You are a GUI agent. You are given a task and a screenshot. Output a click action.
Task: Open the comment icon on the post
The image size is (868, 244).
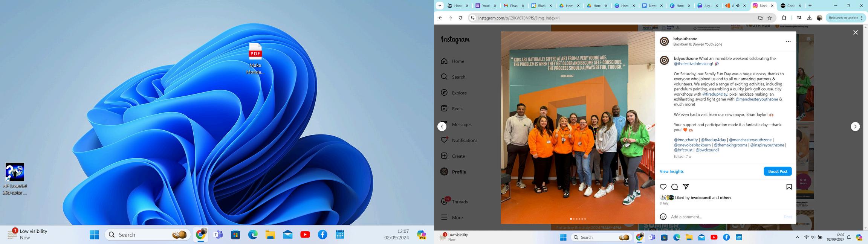coord(674,187)
